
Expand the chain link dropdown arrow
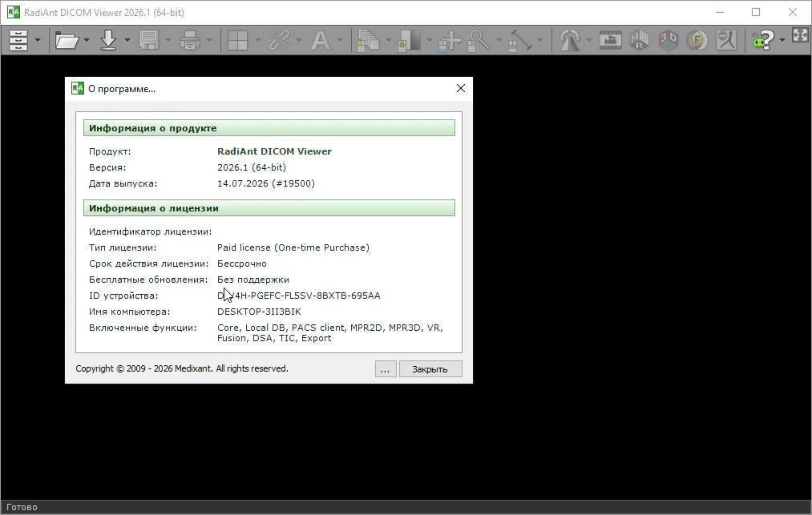(x=299, y=40)
